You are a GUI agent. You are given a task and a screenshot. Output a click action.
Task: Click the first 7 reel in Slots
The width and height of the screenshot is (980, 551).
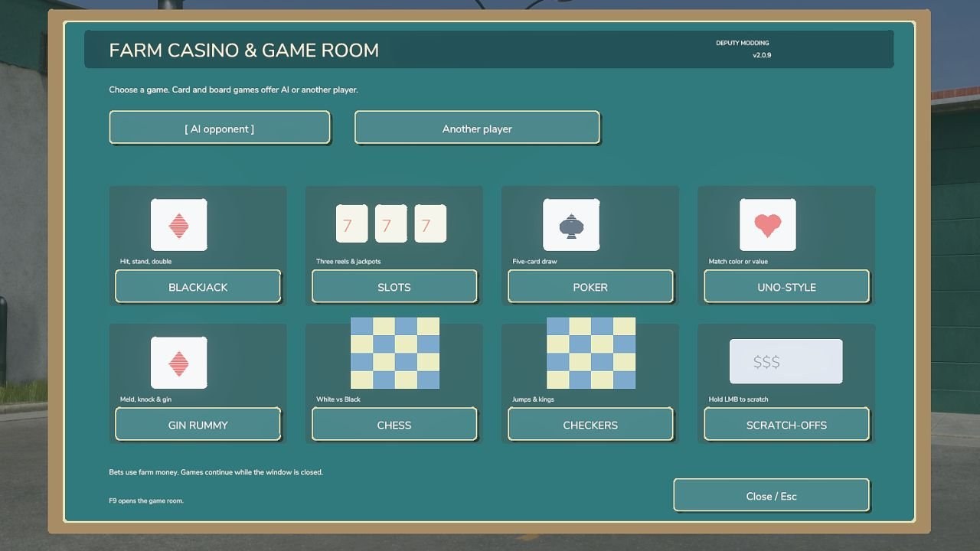point(352,223)
